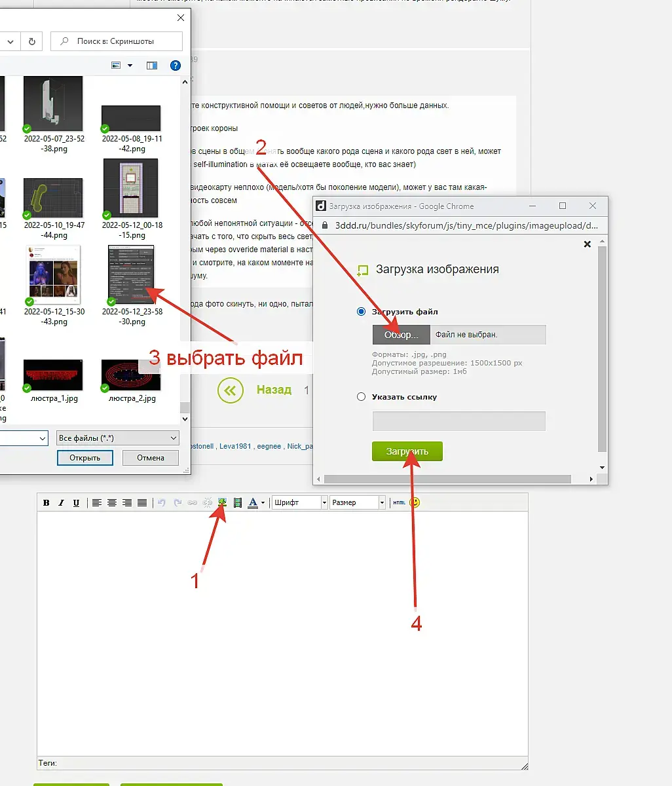Click the padlock icon in Chrome popup address bar

[x=324, y=225]
